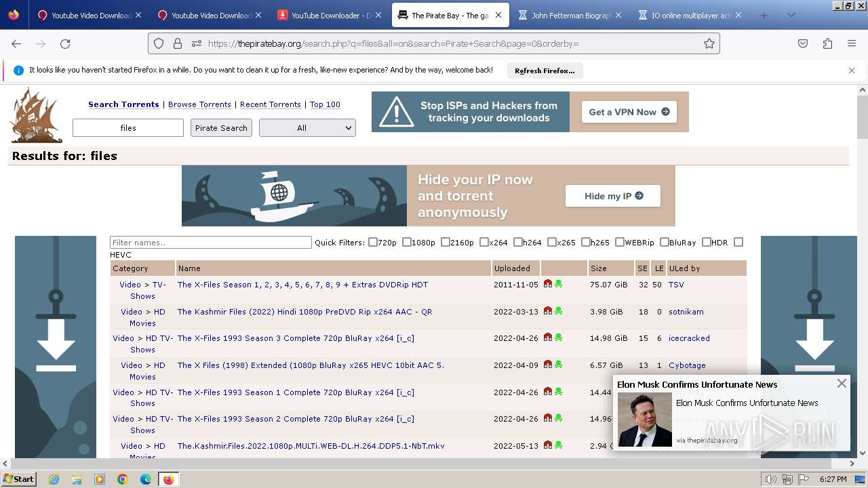Open the Windows Start button

tap(19, 479)
